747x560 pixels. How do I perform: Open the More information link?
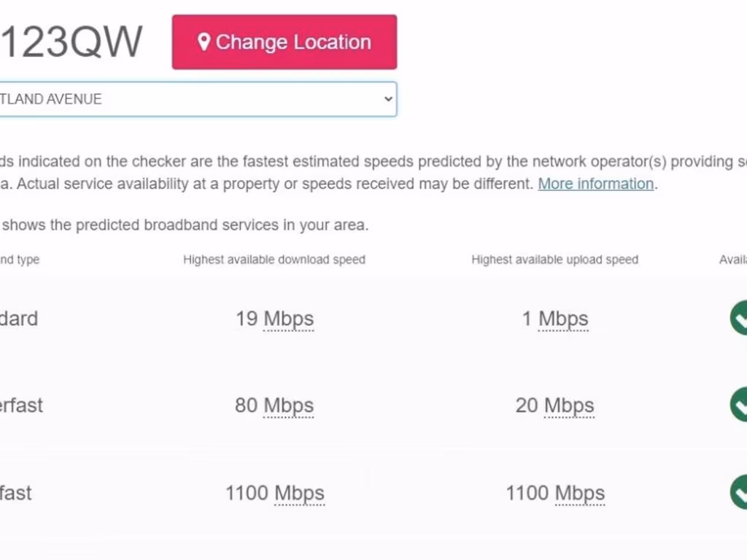coord(595,184)
